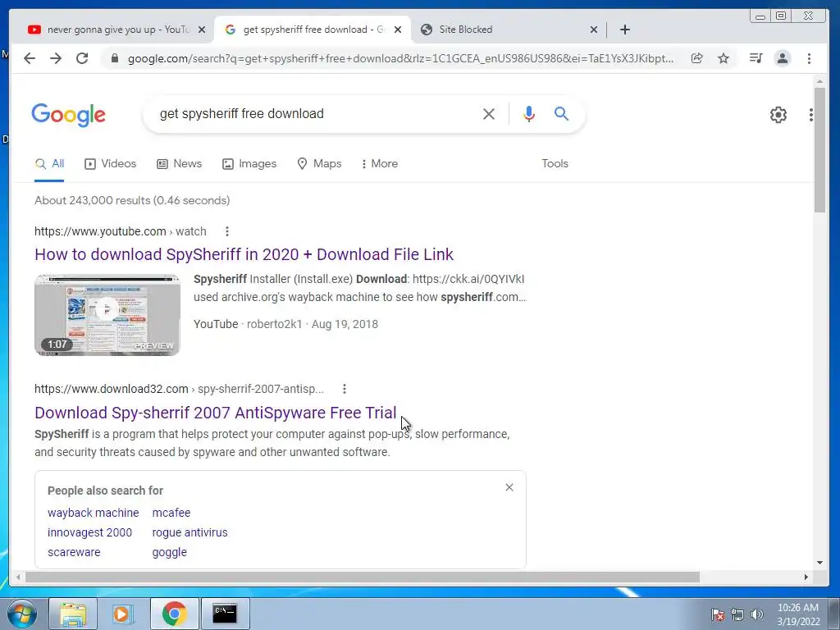The width and height of the screenshot is (840, 630).
Task: Click the youtube.com watch result URL
Action: pos(120,231)
